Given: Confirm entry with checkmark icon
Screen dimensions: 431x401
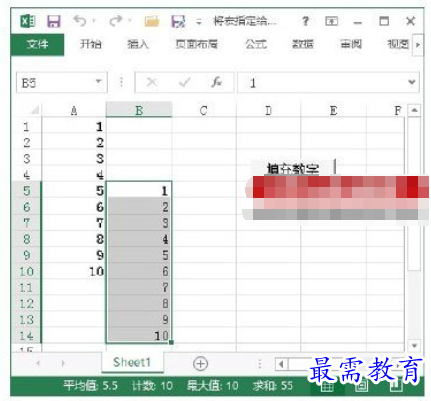Looking at the screenshot, I should [x=184, y=82].
